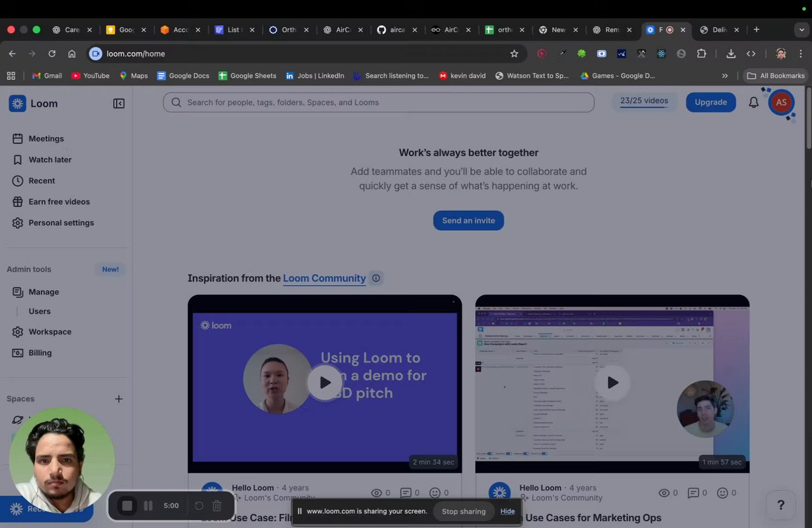Click the Upgrade button
This screenshot has height=528, width=812.
pos(710,102)
